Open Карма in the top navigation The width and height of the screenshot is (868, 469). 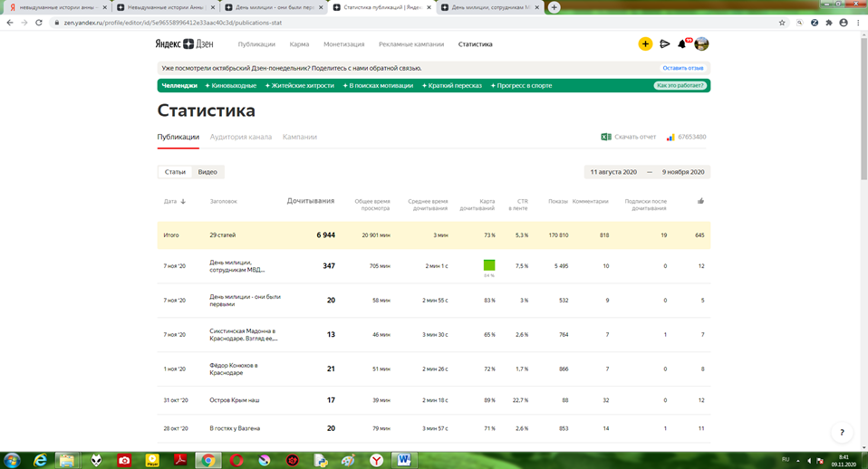click(299, 44)
